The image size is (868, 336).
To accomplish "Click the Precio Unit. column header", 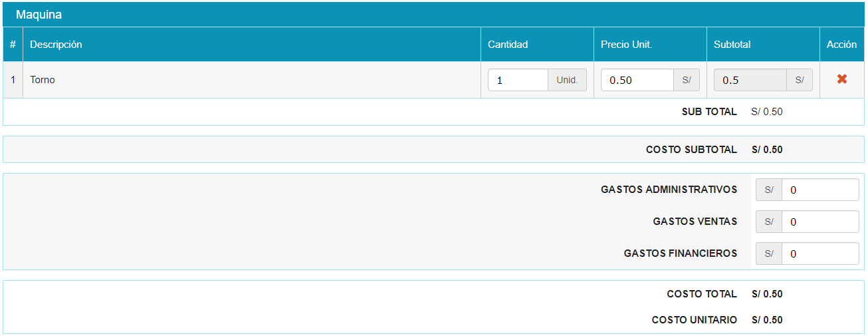I will tap(626, 45).
